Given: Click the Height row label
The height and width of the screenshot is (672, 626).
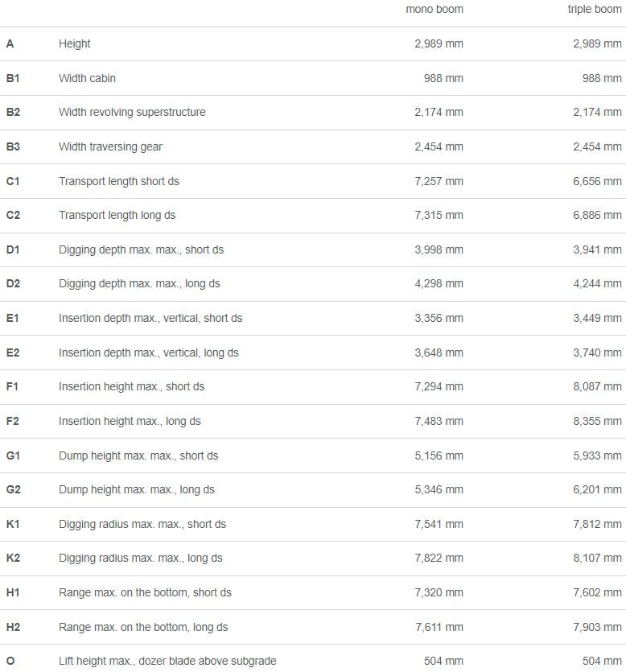Looking at the screenshot, I should pyautogui.click(x=75, y=43).
